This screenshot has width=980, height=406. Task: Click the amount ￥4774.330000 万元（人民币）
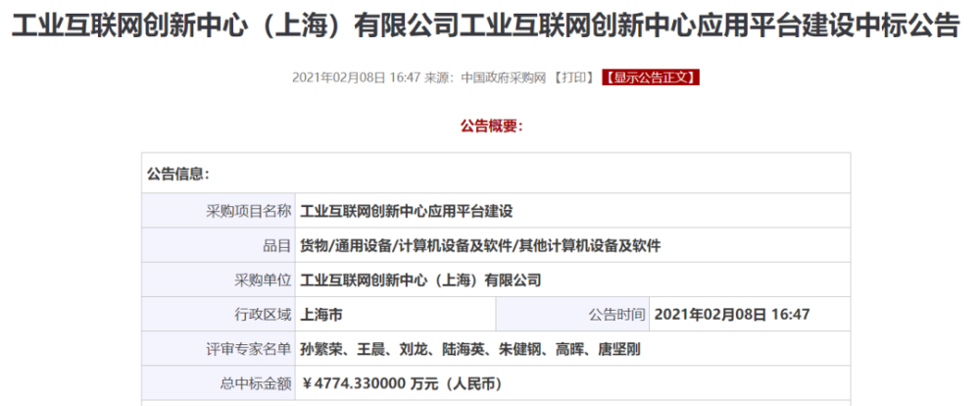(401, 383)
